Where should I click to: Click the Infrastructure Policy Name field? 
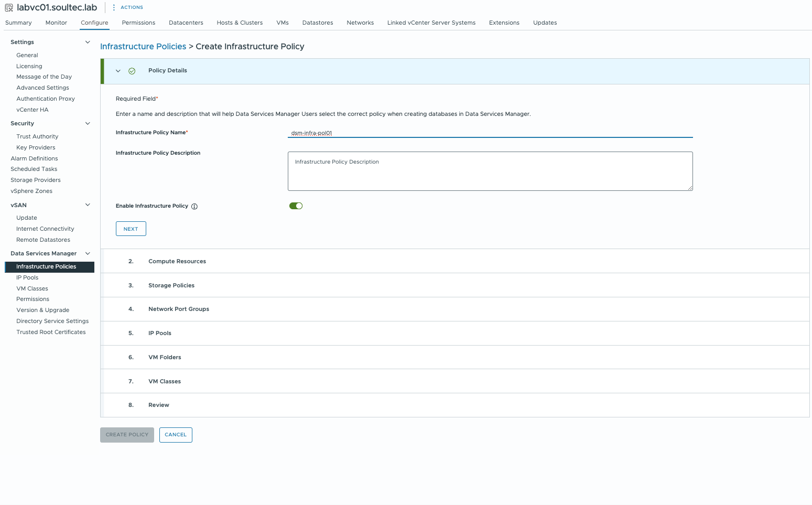(x=490, y=133)
